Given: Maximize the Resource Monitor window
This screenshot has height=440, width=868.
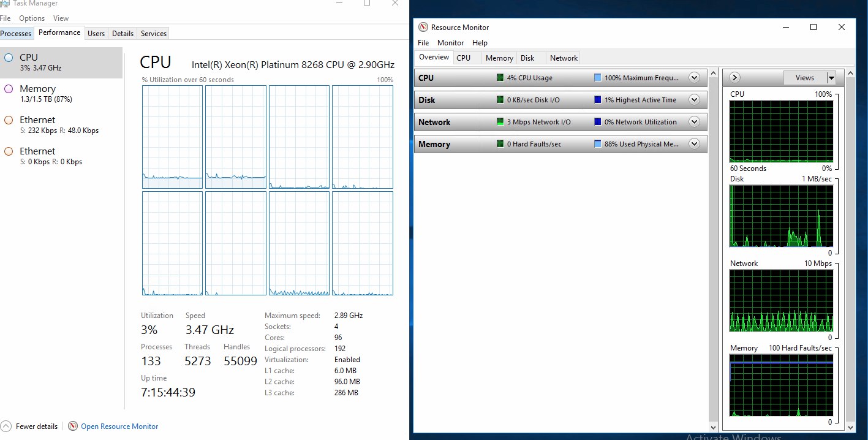Looking at the screenshot, I should click(813, 27).
